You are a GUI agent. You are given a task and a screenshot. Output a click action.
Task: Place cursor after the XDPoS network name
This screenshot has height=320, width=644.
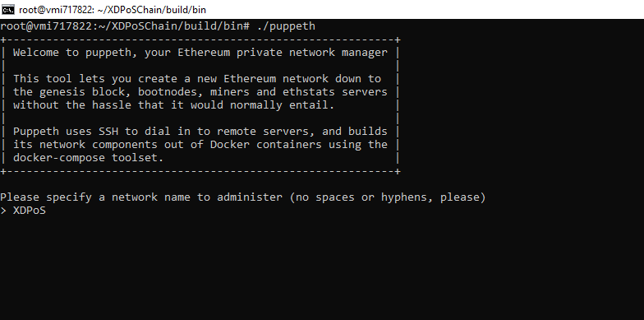[47, 211]
